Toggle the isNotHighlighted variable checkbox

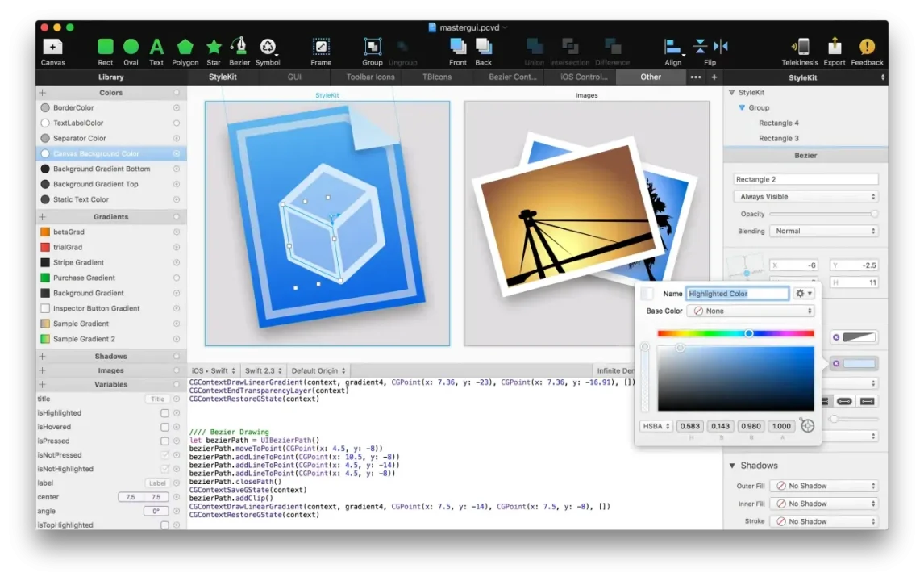[165, 469]
